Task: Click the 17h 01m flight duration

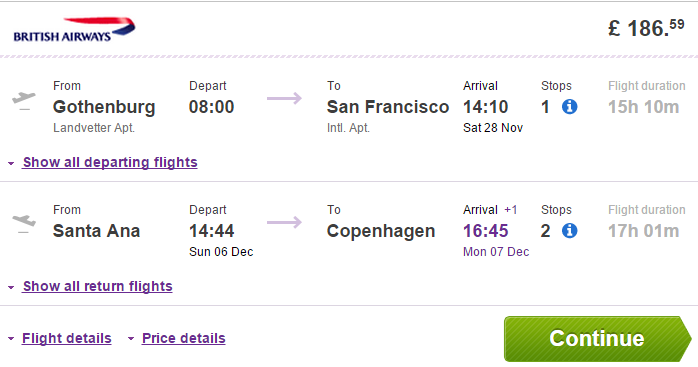Action: tap(644, 231)
